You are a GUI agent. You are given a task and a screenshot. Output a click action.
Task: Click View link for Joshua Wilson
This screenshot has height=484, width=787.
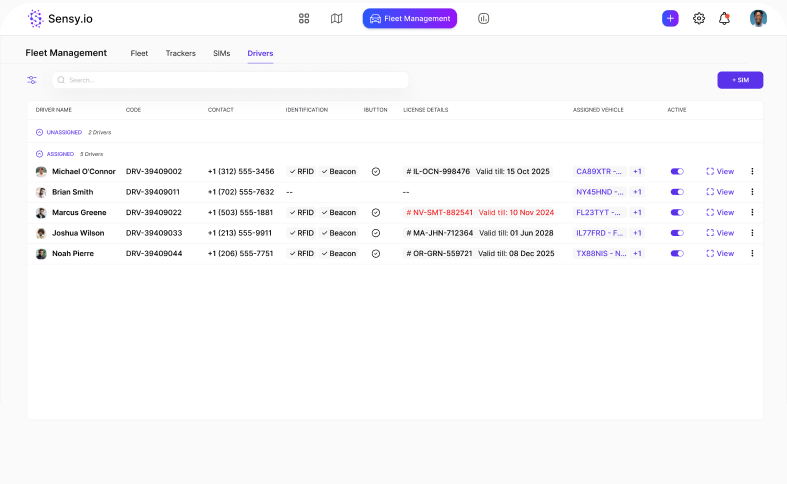(x=720, y=233)
